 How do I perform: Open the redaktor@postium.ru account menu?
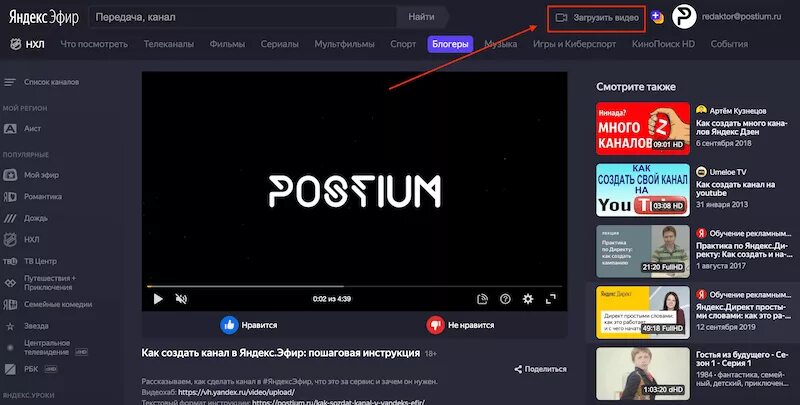(x=741, y=17)
